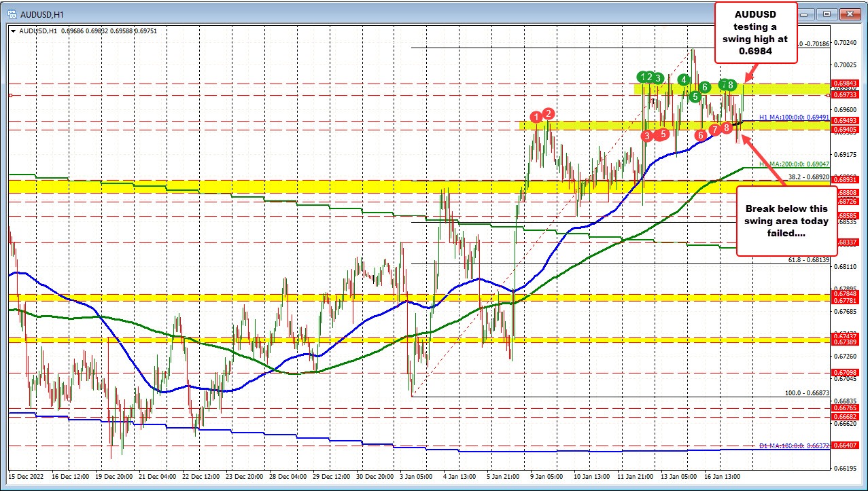Select the 'Break below this swing area' text box
The image size is (868, 491).
[786, 221]
